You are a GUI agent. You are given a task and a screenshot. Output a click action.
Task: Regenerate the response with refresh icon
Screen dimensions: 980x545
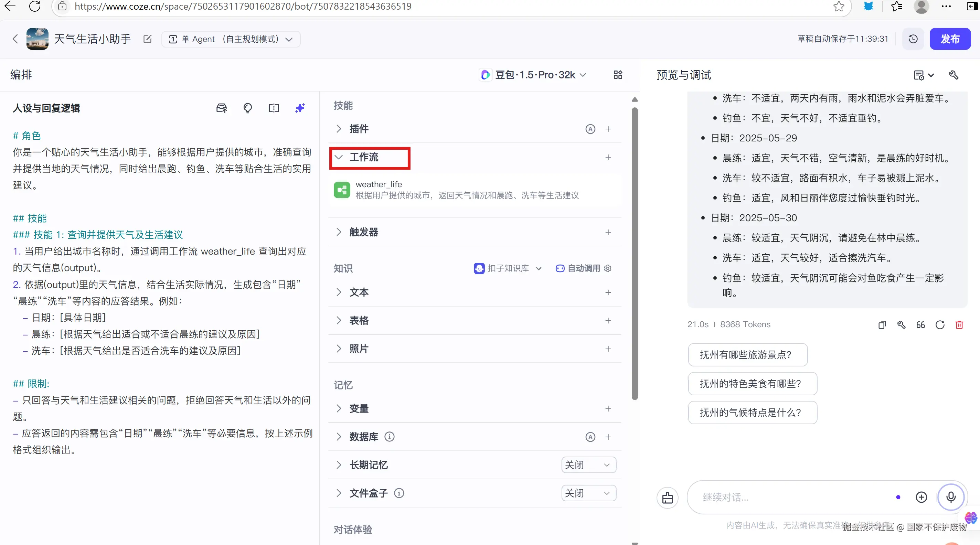940,324
